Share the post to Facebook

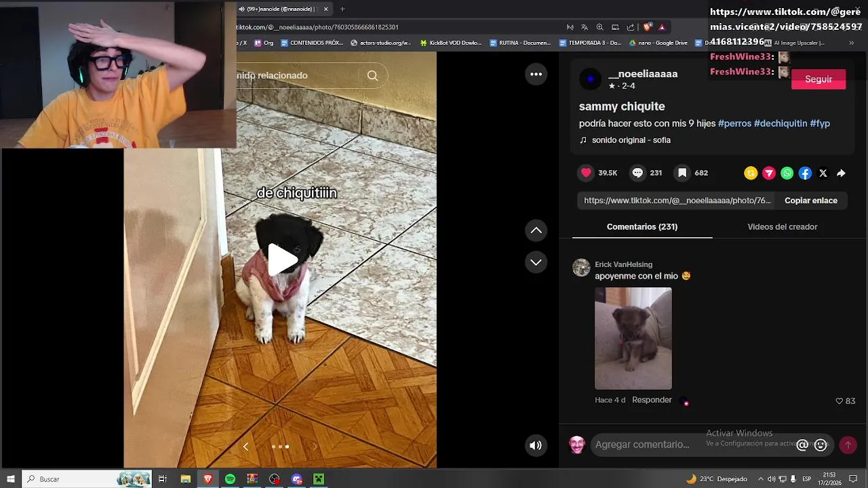pos(805,174)
